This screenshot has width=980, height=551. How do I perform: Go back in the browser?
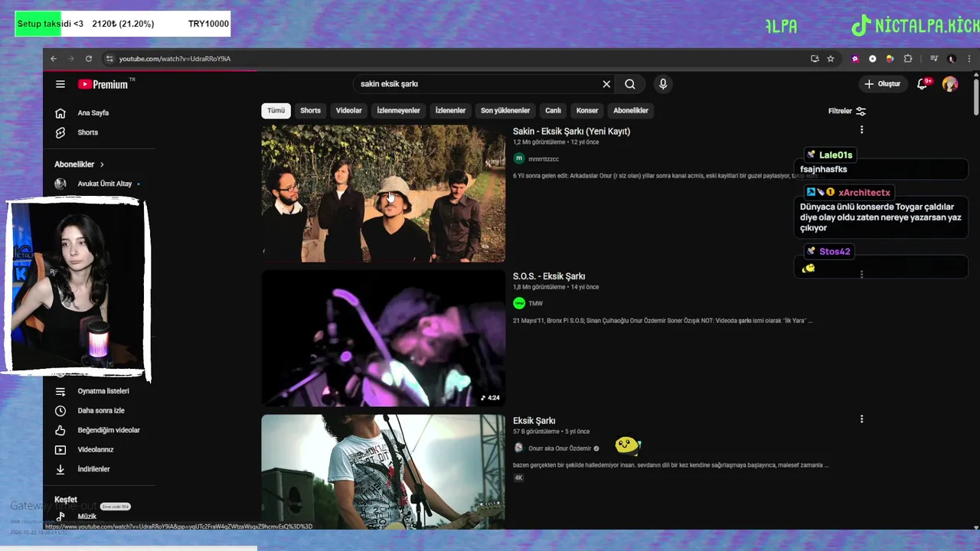54,59
